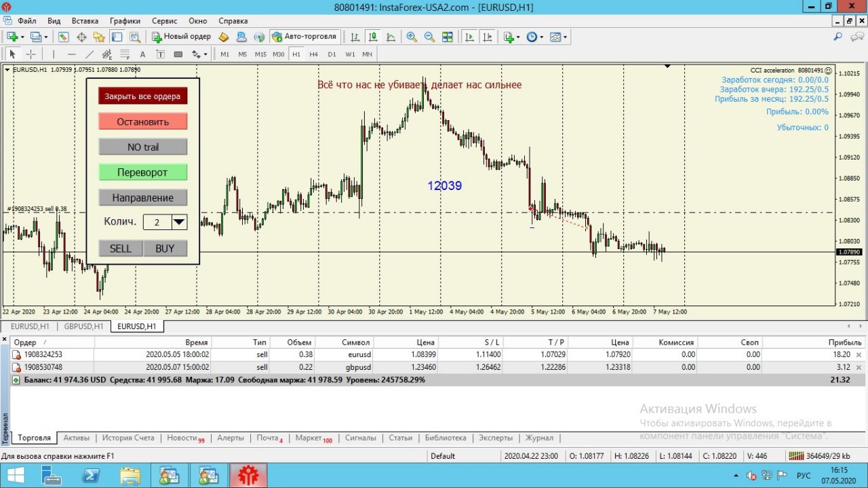Expand the templates dropdown arrow
The width and height of the screenshot is (868, 488).
pos(565,37)
